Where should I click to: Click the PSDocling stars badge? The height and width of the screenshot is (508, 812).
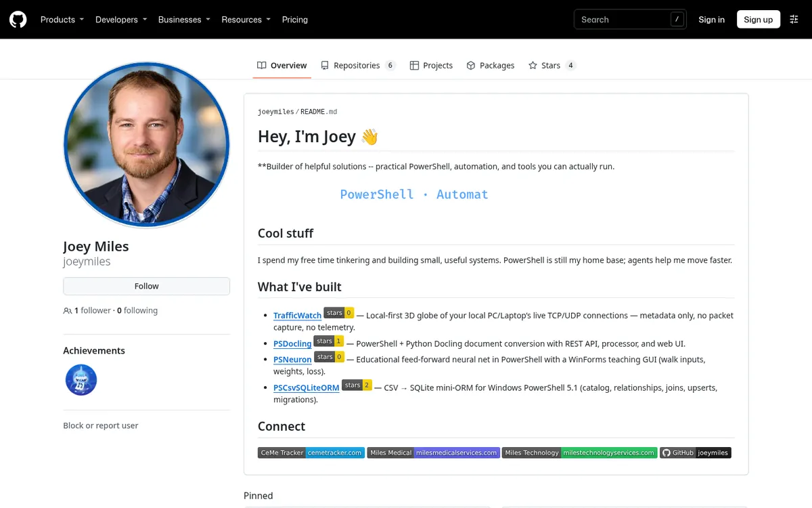click(x=329, y=341)
